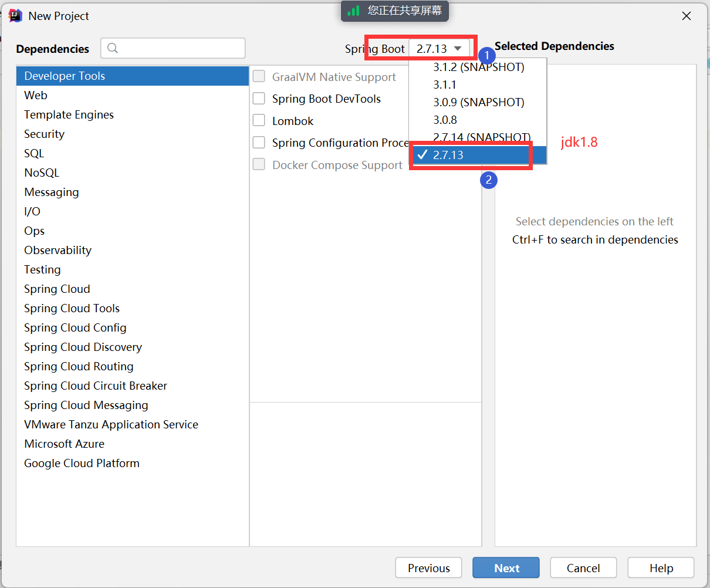Open Spring Cloud Circuit Breaker category
The image size is (710, 588).
133,386
